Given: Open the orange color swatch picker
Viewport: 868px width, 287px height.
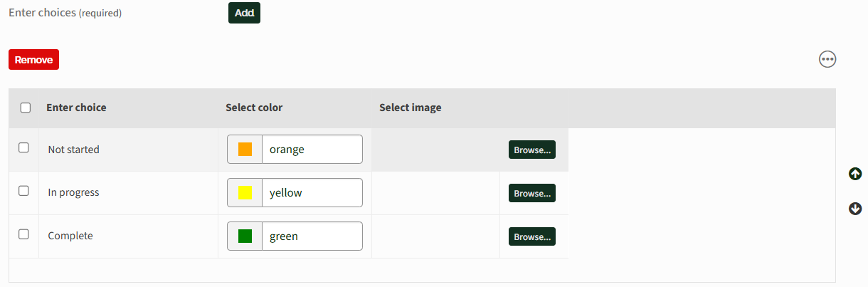Looking at the screenshot, I should tap(245, 150).
